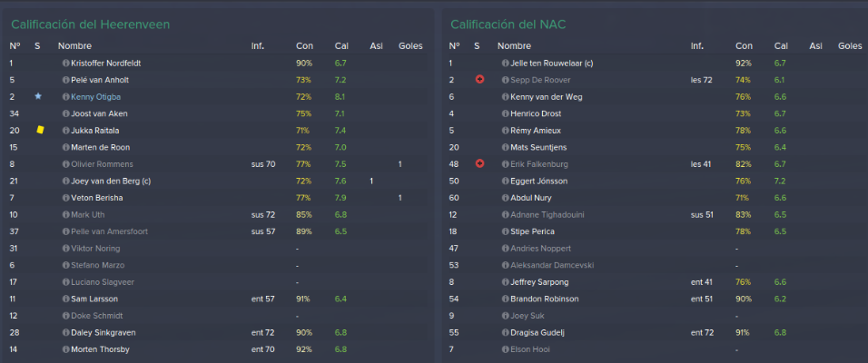Open Kenny Otigba's player profile

click(95, 97)
